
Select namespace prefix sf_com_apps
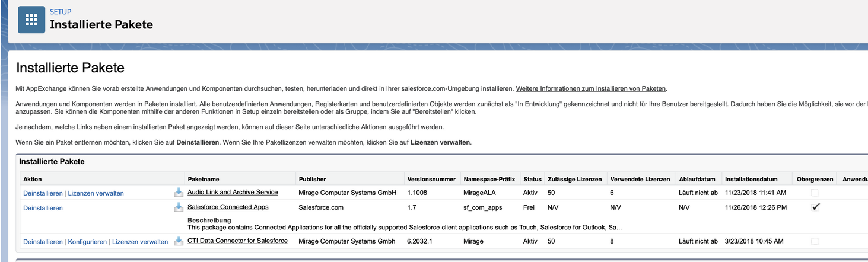[482, 207]
